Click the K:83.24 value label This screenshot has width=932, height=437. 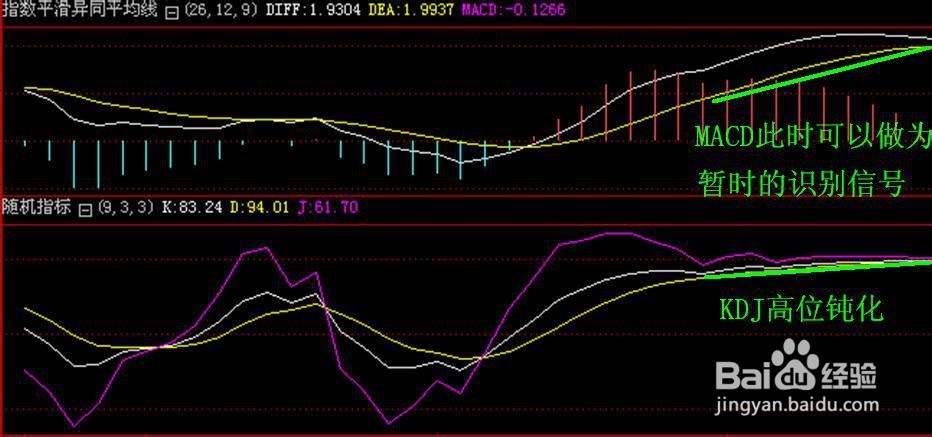click(191, 208)
